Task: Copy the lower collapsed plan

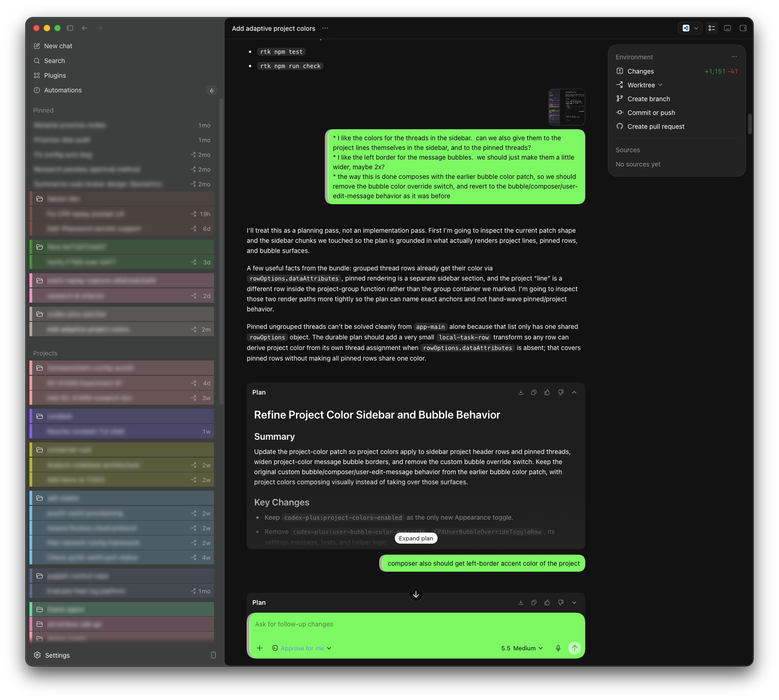Action: coord(534,602)
